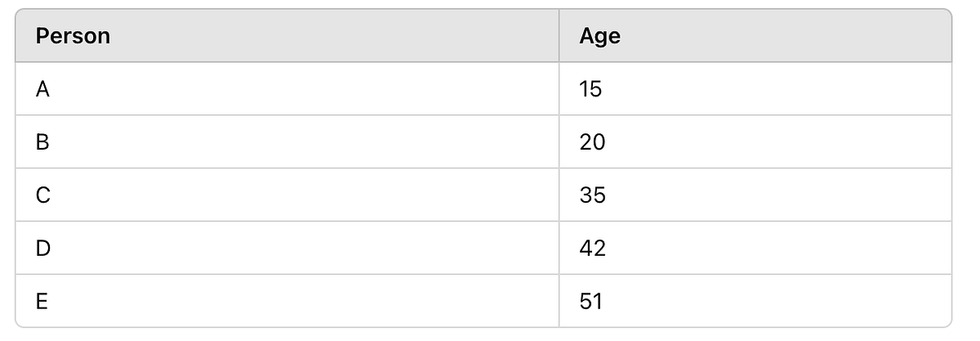
Task: Click the column divider left of 51
Action: tap(559, 301)
